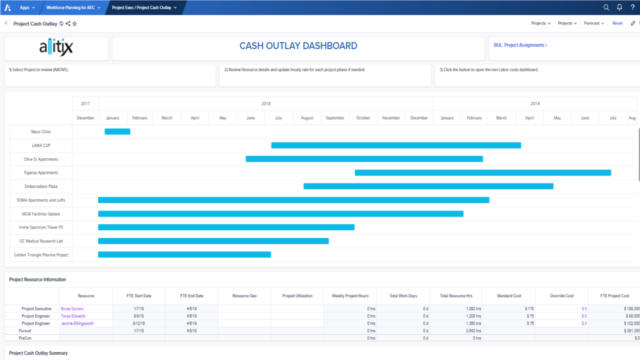Click the Reset link
The width and height of the screenshot is (640, 360).
pyautogui.click(x=617, y=23)
